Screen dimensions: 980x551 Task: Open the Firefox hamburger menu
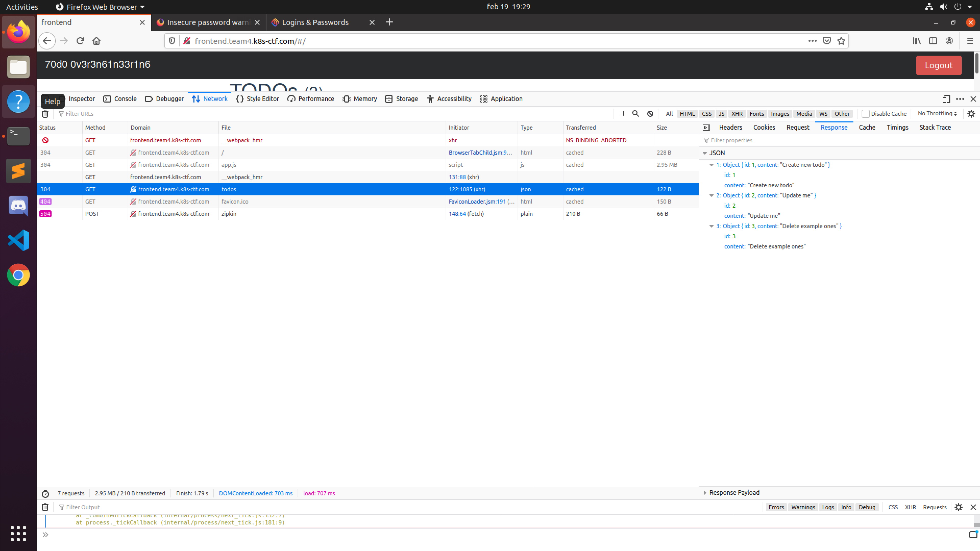click(970, 41)
